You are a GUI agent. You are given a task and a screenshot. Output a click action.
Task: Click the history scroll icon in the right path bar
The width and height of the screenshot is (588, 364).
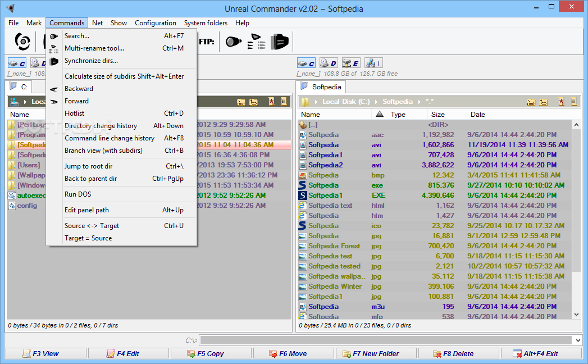574,102
